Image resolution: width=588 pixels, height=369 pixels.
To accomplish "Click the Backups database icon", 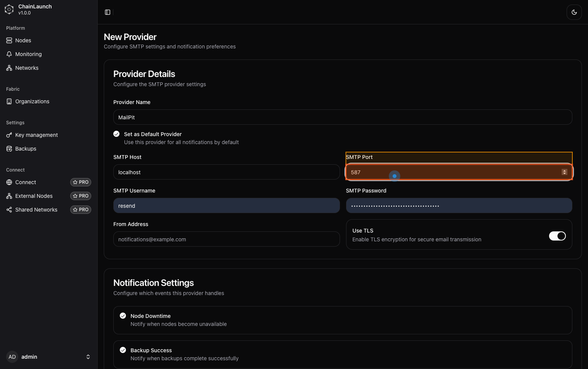I will (x=9, y=149).
